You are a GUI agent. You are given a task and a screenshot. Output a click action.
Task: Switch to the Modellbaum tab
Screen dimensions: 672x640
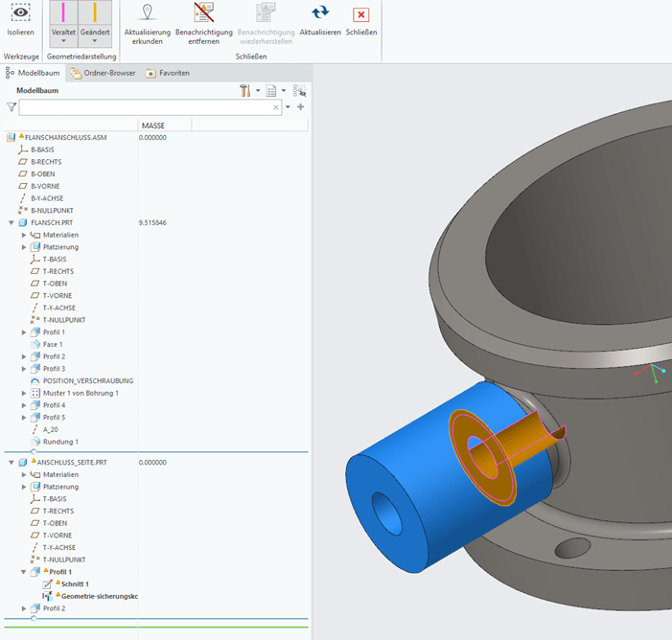[x=33, y=73]
